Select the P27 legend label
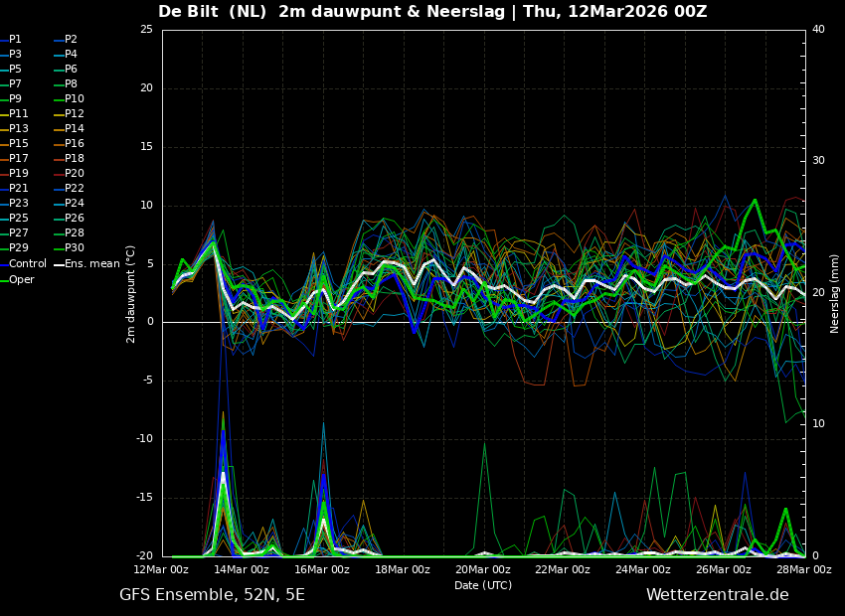This screenshot has height=616, width=845. 19,233
